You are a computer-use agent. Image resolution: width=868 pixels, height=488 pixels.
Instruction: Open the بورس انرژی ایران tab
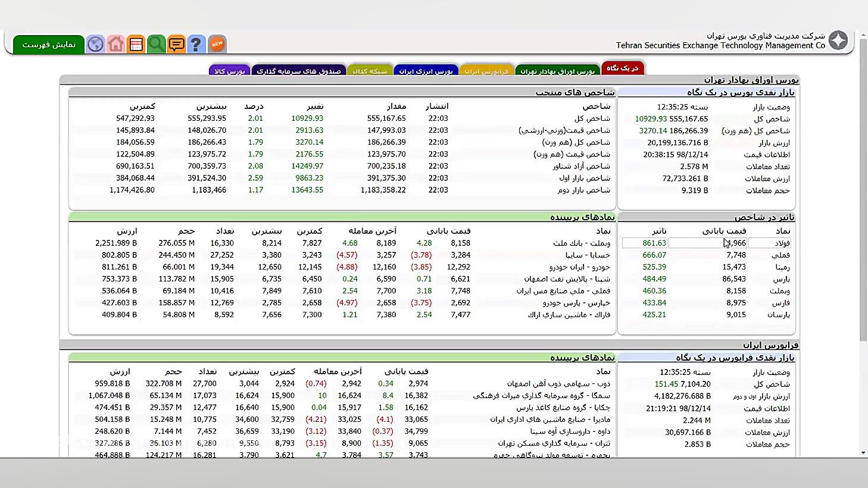pyautogui.click(x=426, y=69)
